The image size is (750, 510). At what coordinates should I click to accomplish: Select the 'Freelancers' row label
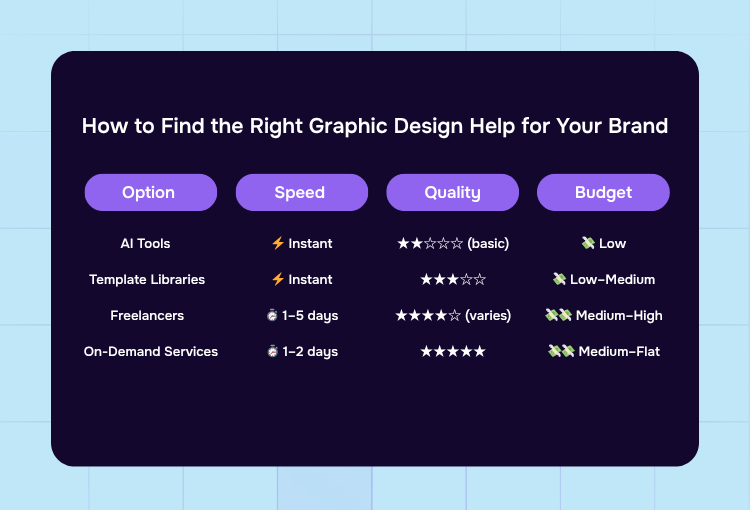[x=147, y=315]
